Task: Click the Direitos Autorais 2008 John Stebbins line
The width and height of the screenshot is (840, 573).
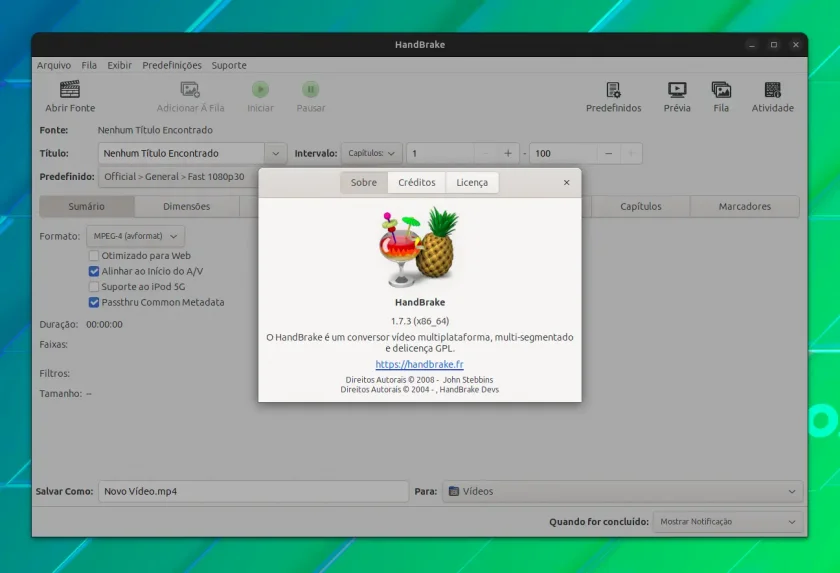Action: click(419, 380)
